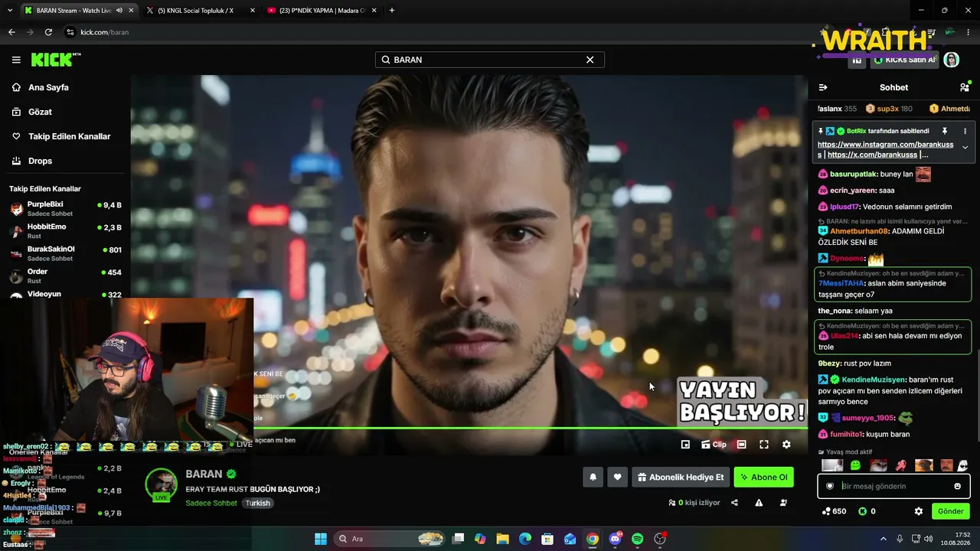Select the PurpleBixi followed channel with 9,4 B
Image resolution: width=980 pixels, height=551 pixels.
click(65, 209)
